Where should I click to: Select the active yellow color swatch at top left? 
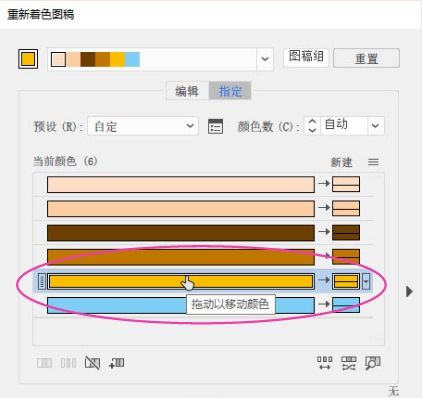tap(28, 59)
